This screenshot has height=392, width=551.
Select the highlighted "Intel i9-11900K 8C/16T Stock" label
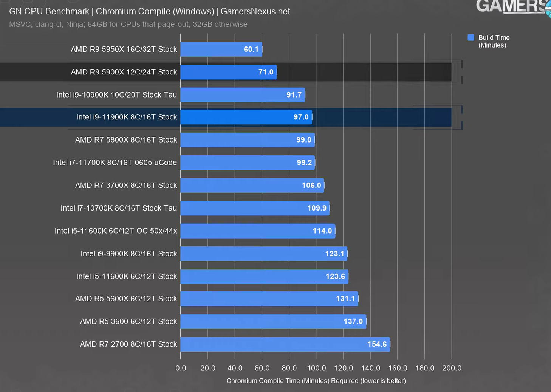point(127,117)
